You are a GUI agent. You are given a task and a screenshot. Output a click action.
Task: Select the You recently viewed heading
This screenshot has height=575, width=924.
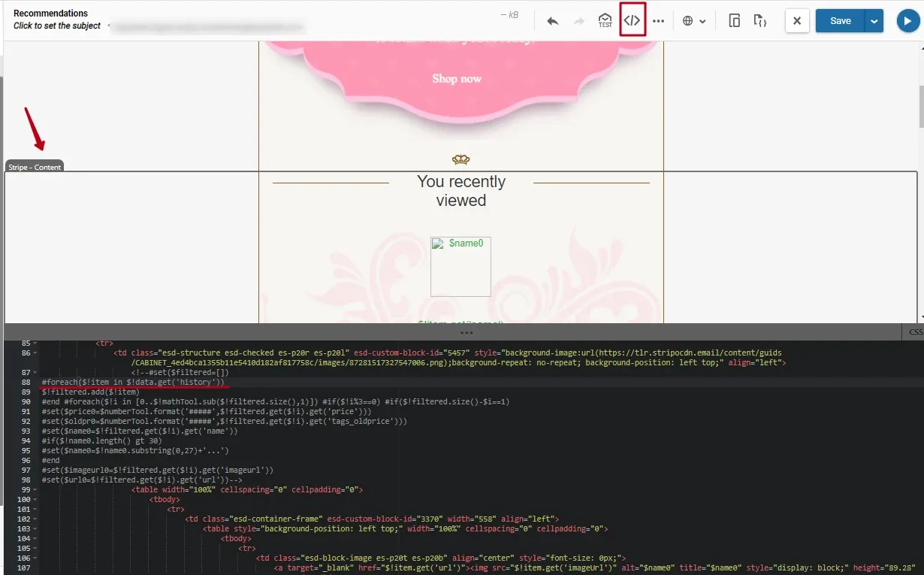point(461,191)
